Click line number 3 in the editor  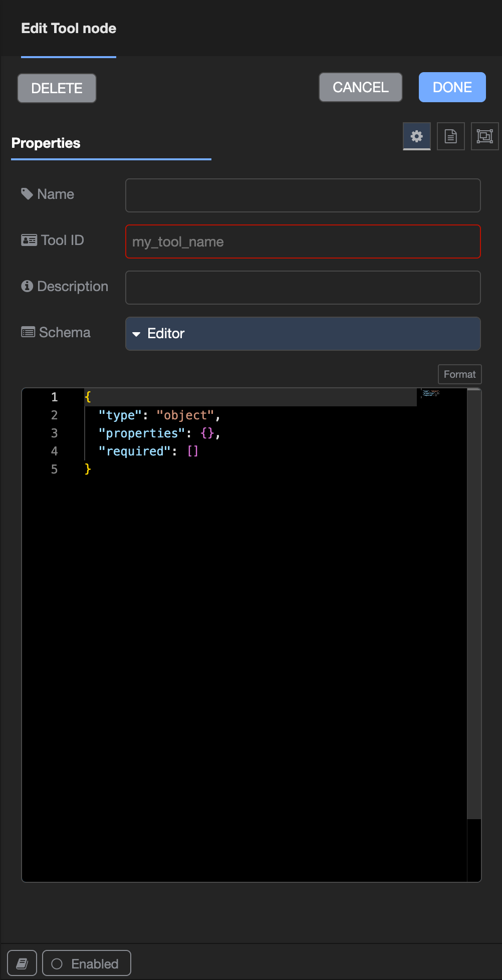[55, 433]
